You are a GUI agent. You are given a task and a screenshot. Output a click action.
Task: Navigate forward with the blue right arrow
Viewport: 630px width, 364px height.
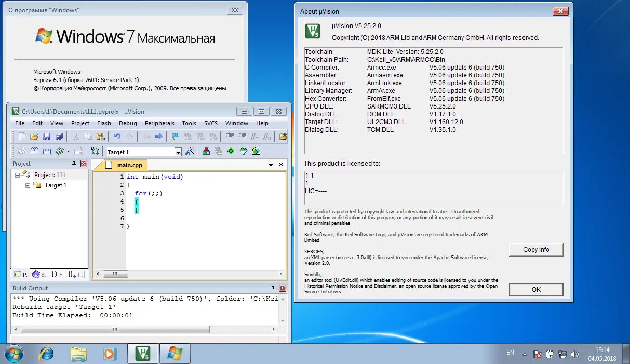pos(159,137)
